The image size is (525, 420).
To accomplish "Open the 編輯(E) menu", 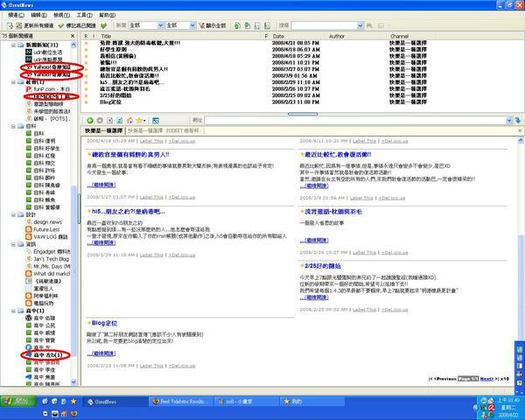I will pyautogui.click(x=38, y=15).
